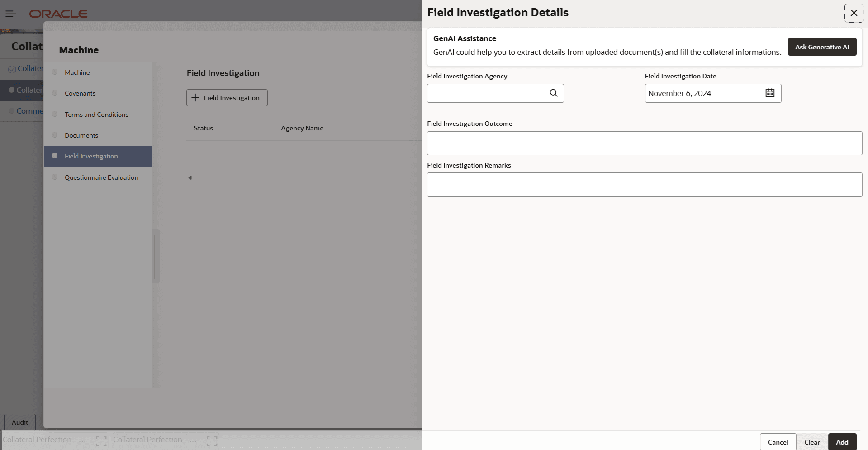Open the Field Investigation Date calendar picker

(770, 92)
